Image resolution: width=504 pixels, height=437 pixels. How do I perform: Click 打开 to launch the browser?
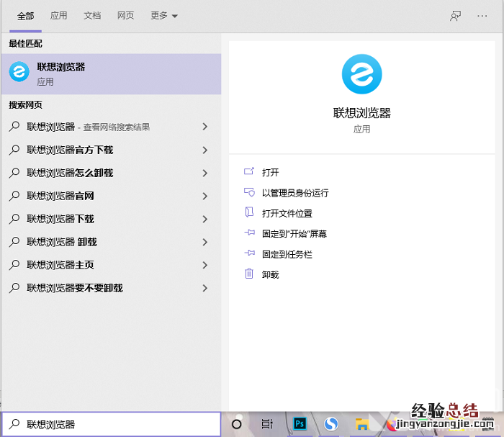270,173
